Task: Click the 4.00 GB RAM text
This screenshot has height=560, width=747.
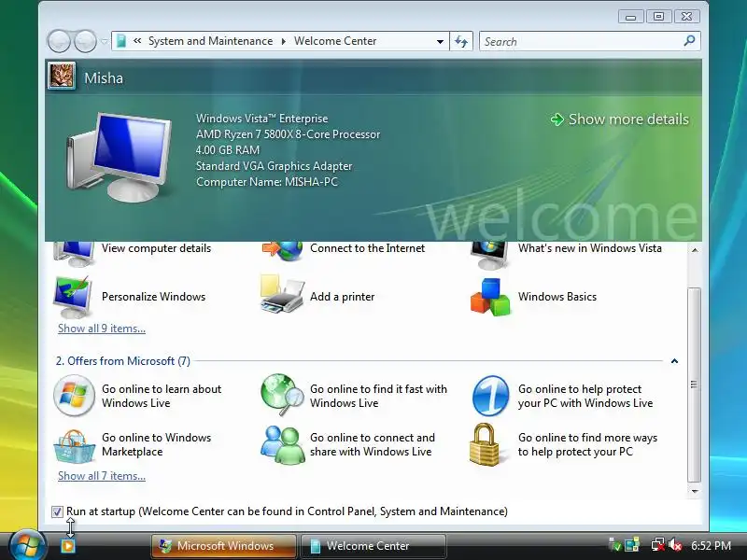Action: tap(228, 150)
